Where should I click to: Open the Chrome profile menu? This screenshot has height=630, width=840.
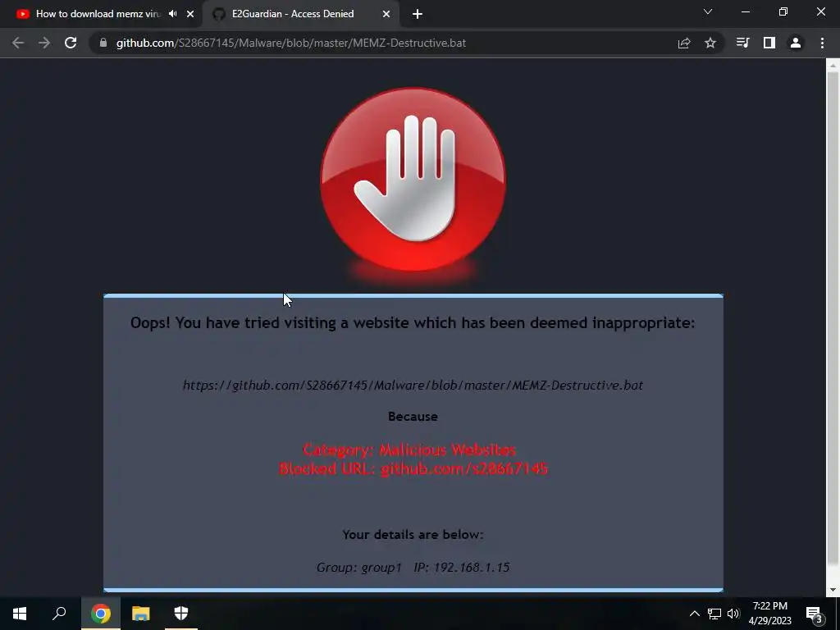click(x=796, y=43)
